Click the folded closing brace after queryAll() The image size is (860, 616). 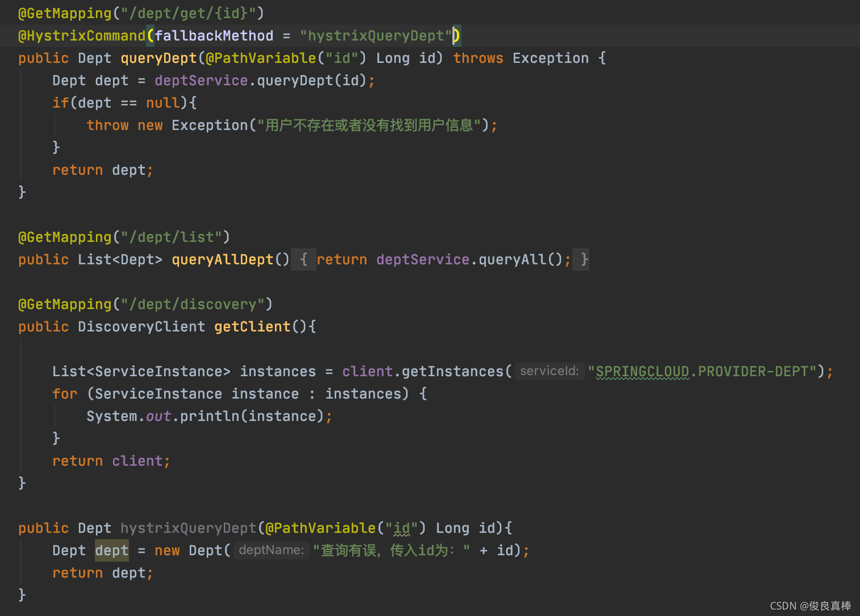click(x=581, y=260)
